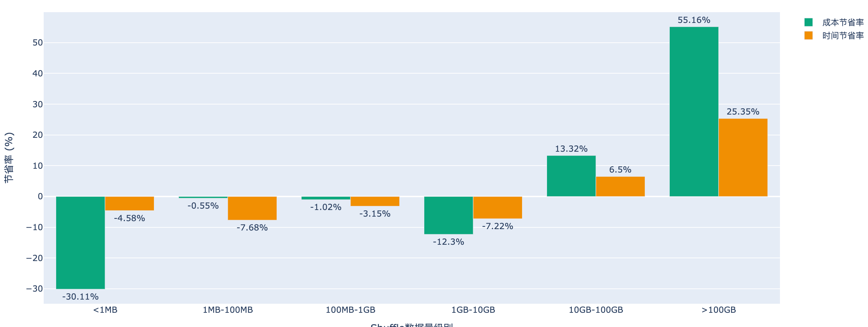Click the orange bar for <1MB
This screenshot has width=868, height=327.
point(129,203)
